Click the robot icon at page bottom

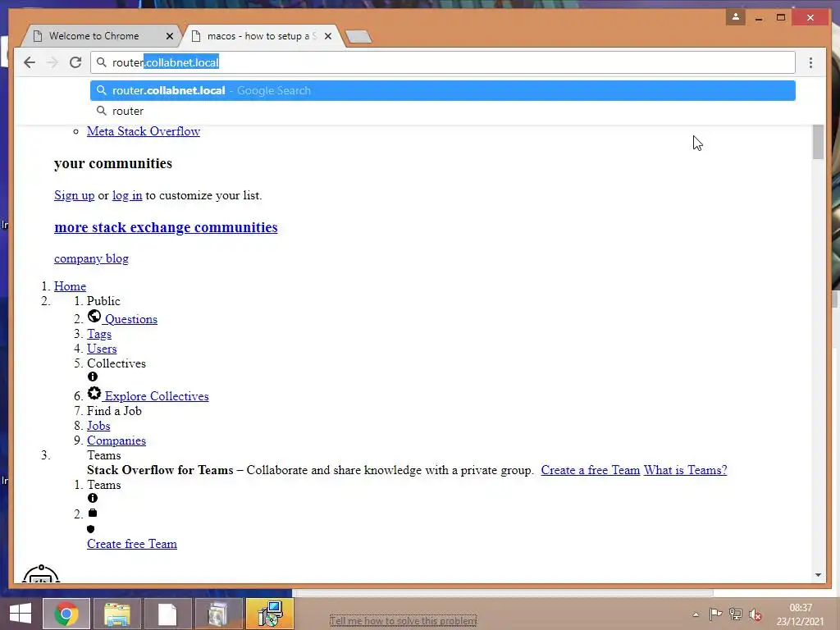41,573
